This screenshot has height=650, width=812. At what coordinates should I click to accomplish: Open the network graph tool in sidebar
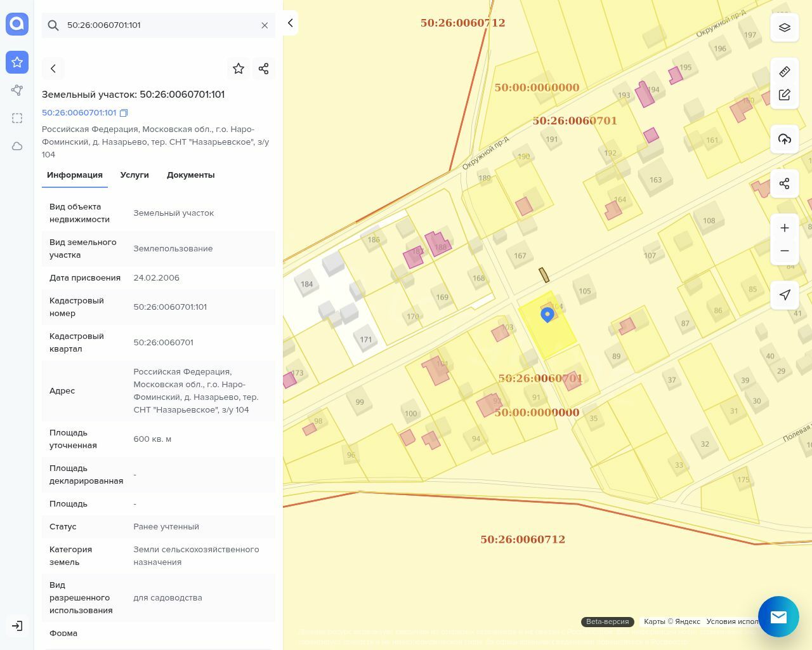pyautogui.click(x=17, y=90)
